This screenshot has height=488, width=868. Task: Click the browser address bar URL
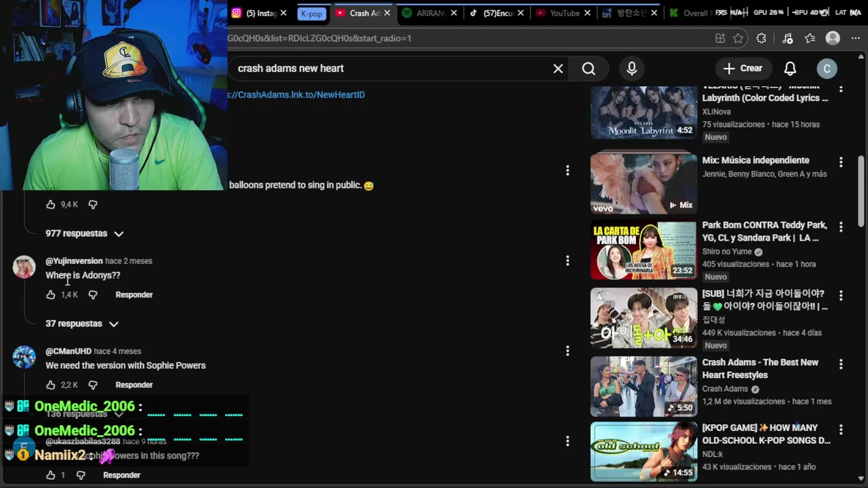point(319,39)
